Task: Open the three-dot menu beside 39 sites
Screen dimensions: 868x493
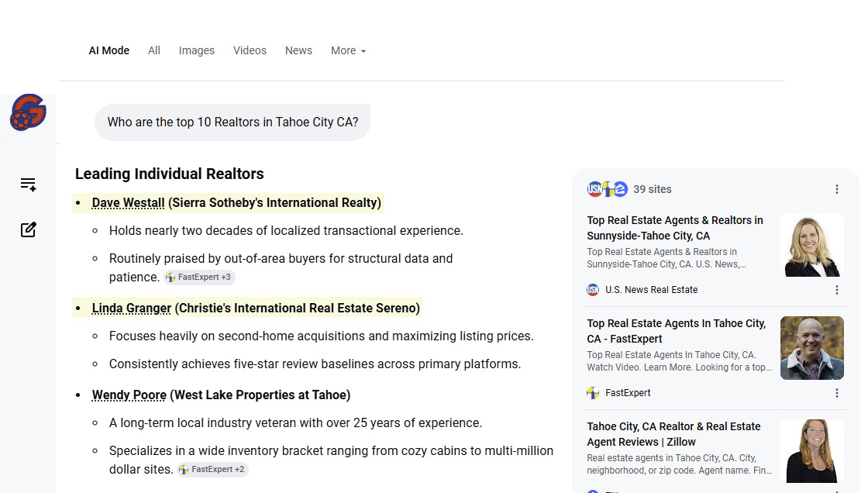Action: coord(836,189)
